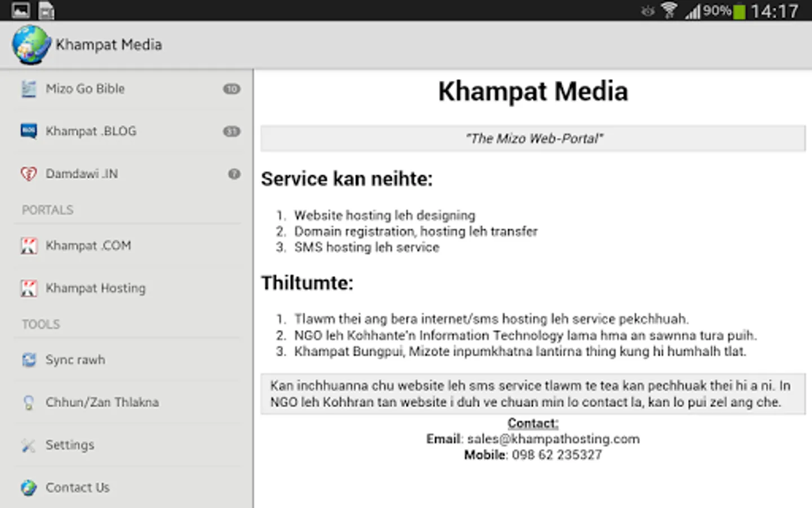Image resolution: width=812 pixels, height=508 pixels.
Task: Tap the TOOLS section header
Action: [x=41, y=325]
